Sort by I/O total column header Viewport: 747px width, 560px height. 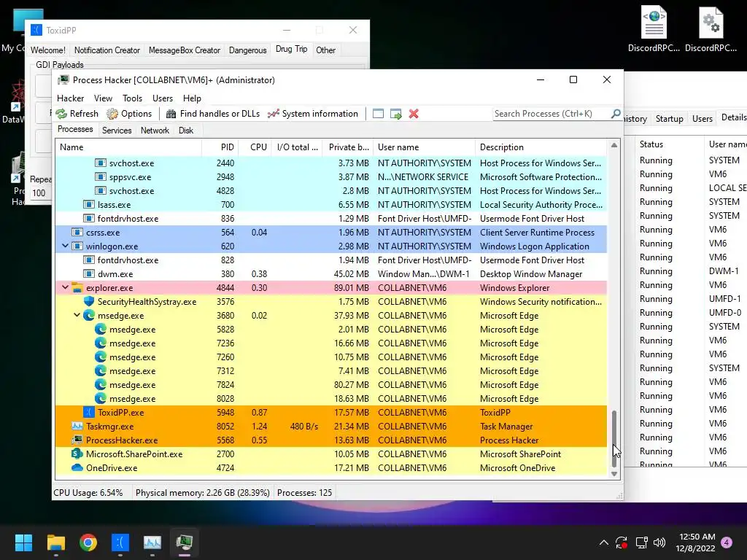point(297,147)
